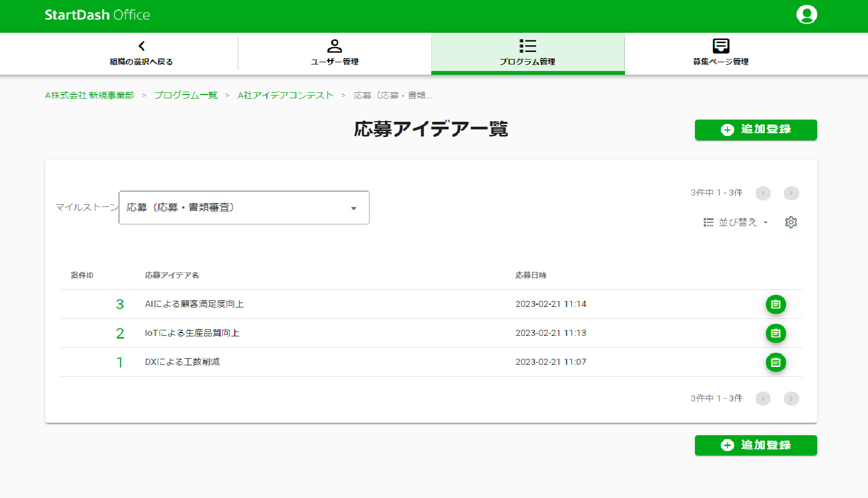Image resolution: width=868 pixels, height=498 pixels.
Task: Follow the プログラム一覧 breadcrumb link
Action: [x=186, y=96]
